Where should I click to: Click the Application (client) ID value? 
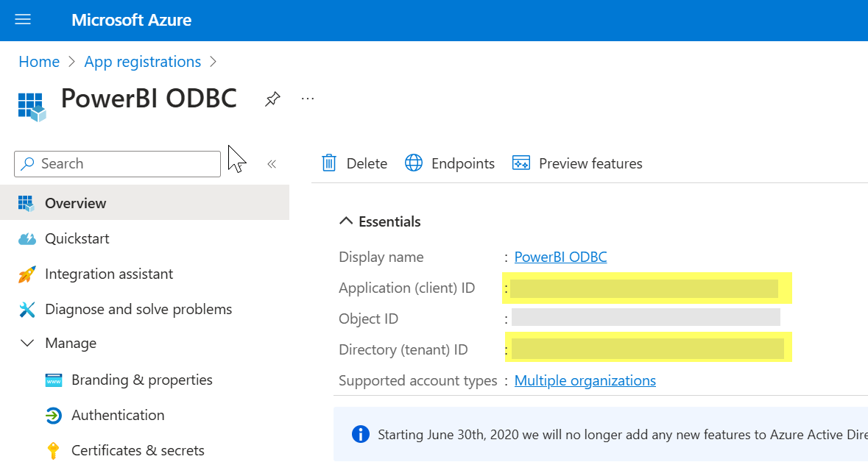click(x=644, y=288)
